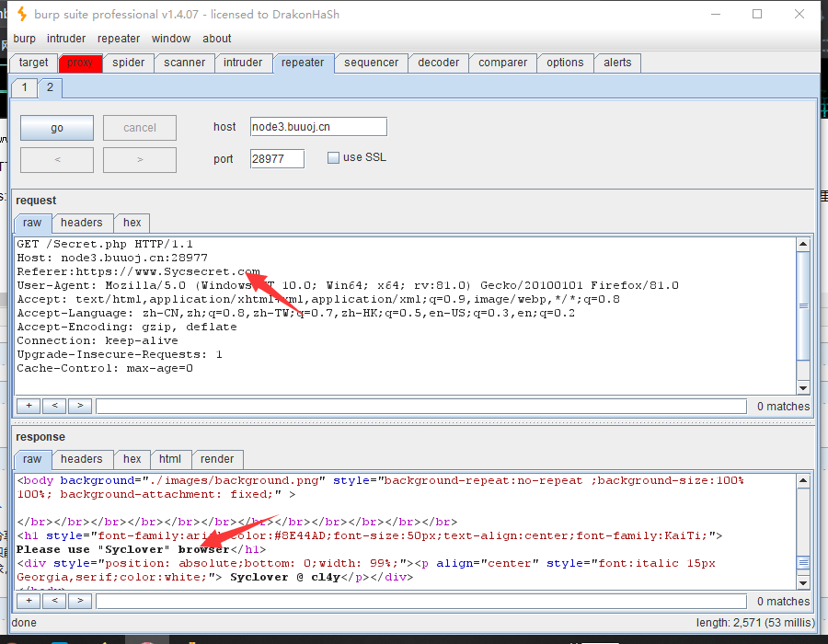Open the repeater menu in menu bar
This screenshot has height=644, width=828.
click(x=119, y=39)
